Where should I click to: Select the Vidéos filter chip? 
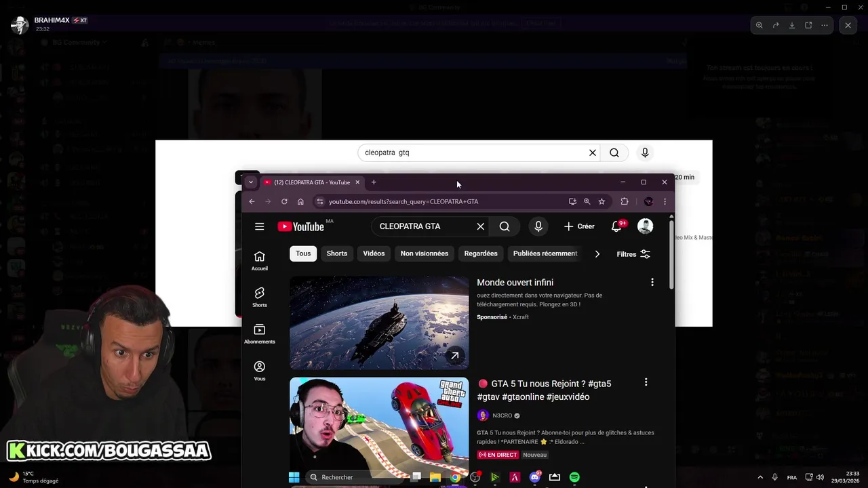[374, 253]
